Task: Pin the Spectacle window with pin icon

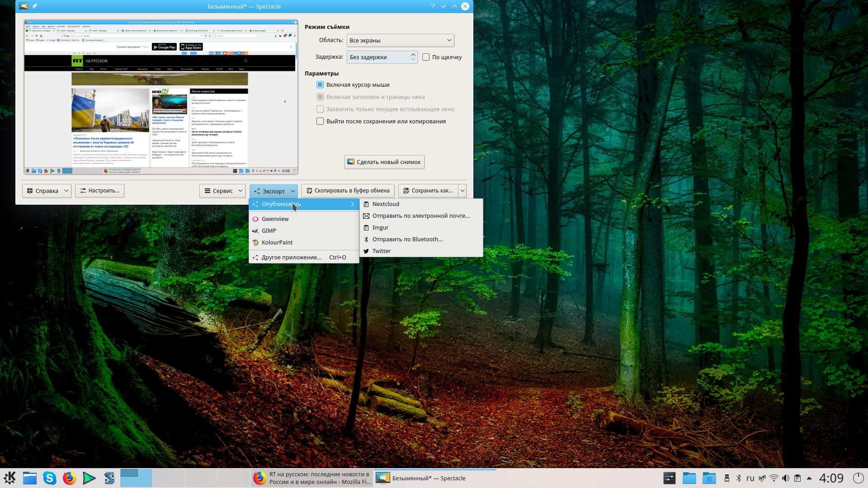Action: click(34, 6)
